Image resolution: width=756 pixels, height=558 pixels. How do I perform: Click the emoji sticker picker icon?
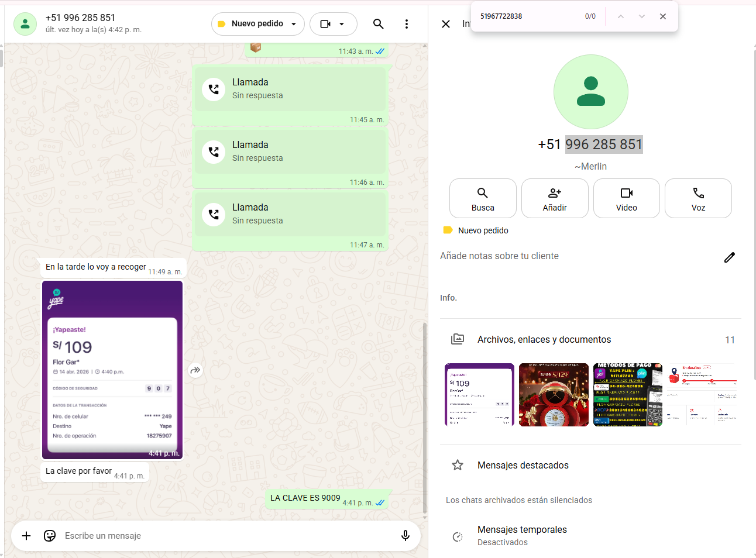coord(50,536)
